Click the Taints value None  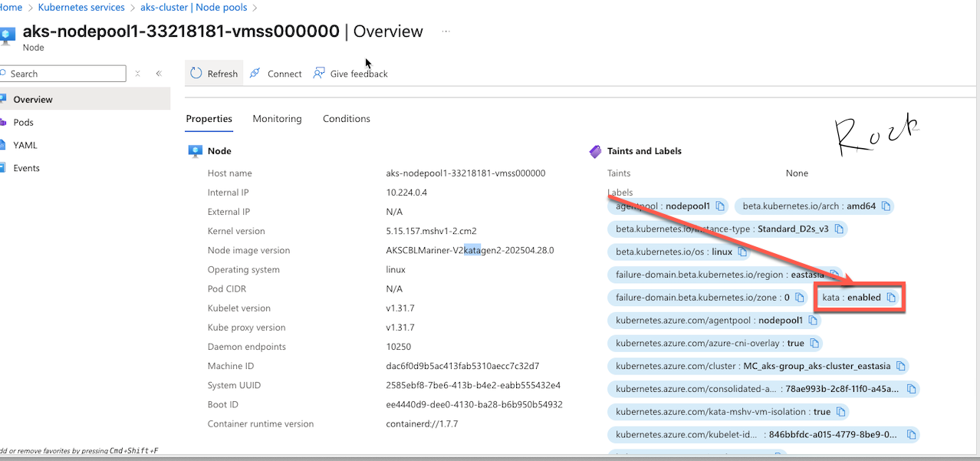pyautogui.click(x=797, y=173)
